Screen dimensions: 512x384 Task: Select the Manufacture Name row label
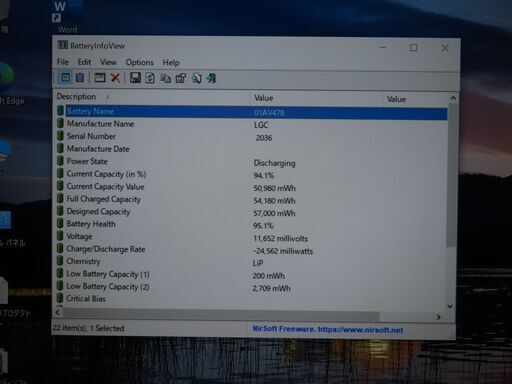[100, 124]
